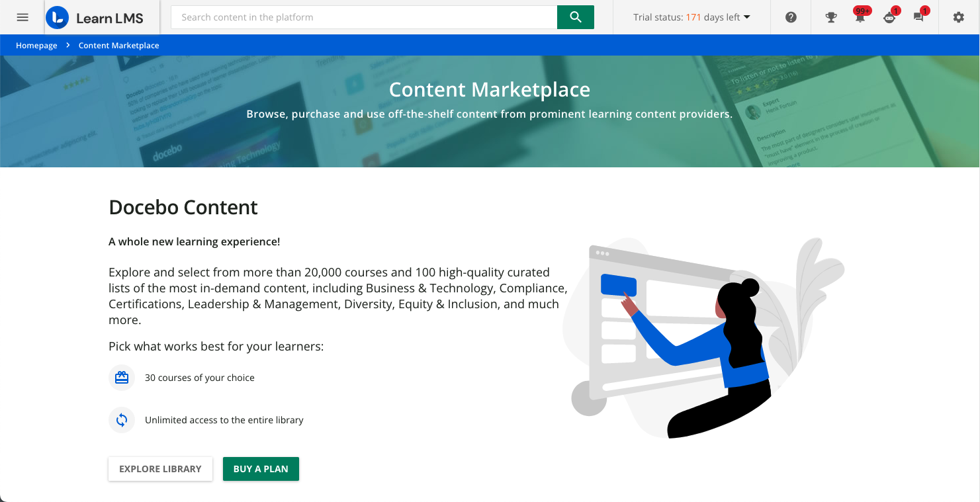980x502 pixels.
Task: Click the gift icon beside 30 courses
Action: (x=122, y=378)
